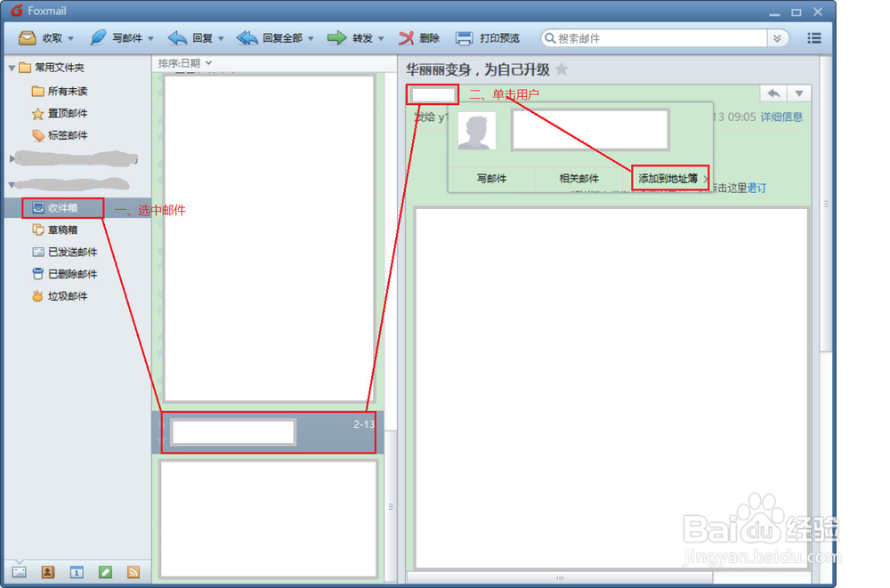Click the Receive mail (收取) icon
The width and height of the screenshot is (890, 588).
27,38
